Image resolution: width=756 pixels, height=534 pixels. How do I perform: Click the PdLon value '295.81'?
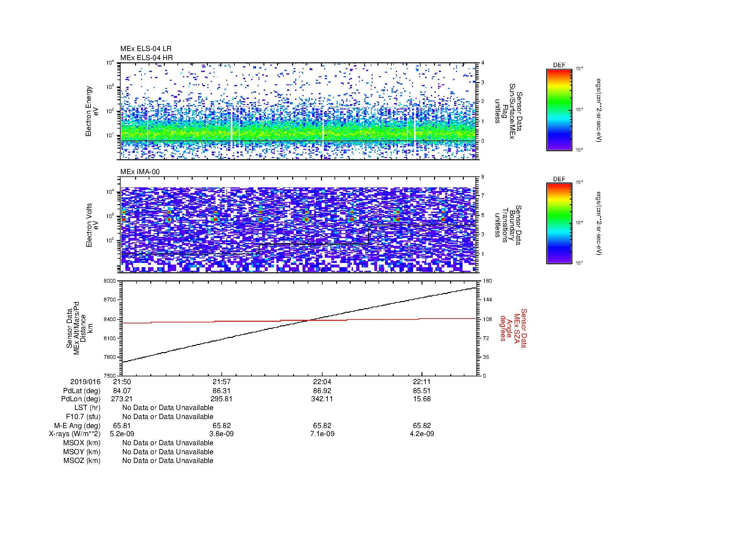pyautogui.click(x=222, y=399)
